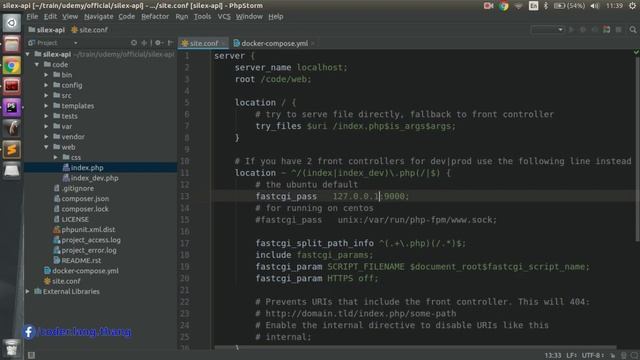Expand the bin folder

pyautogui.click(x=46, y=75)
